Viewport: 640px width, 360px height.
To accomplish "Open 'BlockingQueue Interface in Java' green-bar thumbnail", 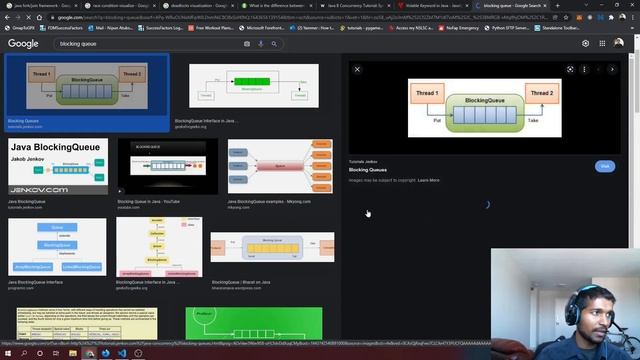I will [x=254, y=86].
